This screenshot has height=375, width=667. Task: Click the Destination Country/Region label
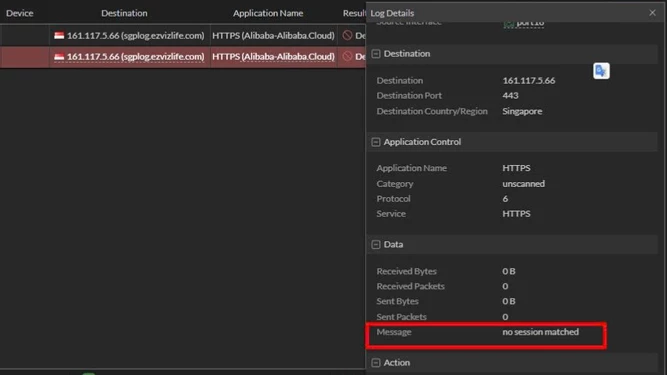point(432,111)
